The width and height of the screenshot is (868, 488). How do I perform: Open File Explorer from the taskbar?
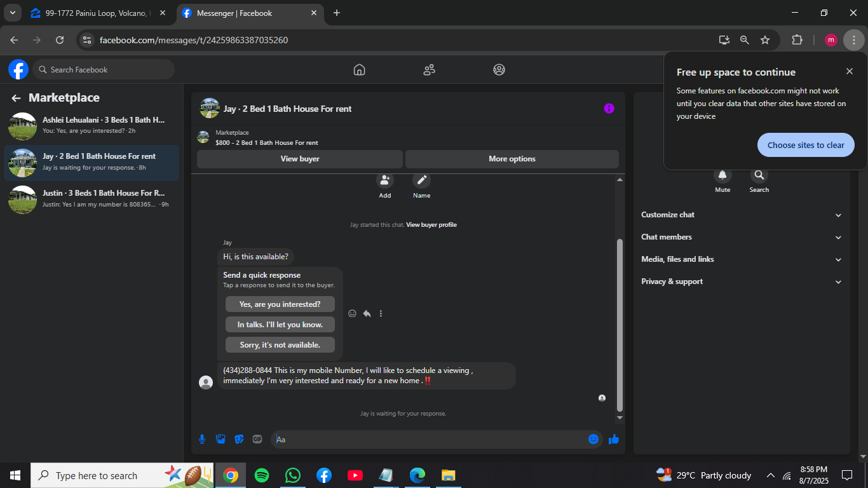click(x=449, y=475)
